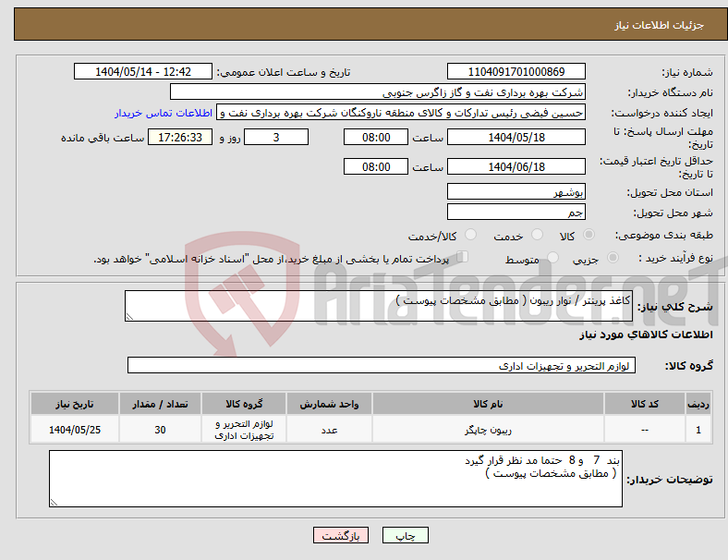Click the remaining days field showing 3
This screenshot has width=728, height=560.
pos(276,137)
